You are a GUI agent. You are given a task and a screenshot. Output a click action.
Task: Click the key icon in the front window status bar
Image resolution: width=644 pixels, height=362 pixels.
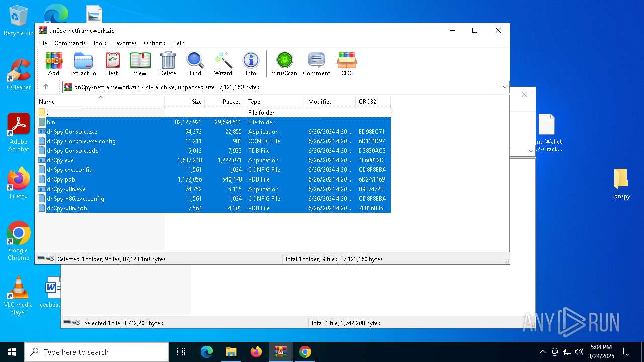pyautogui.click(x=50, y=259)
